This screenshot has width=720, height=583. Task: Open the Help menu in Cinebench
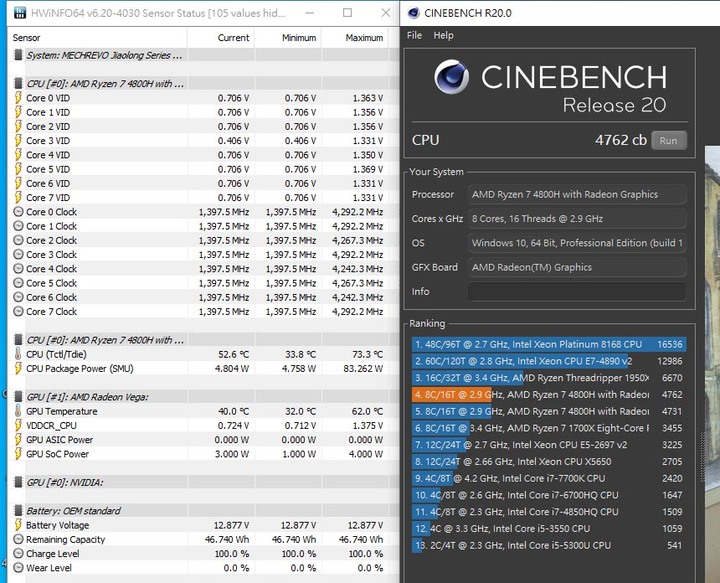[x=443, y=35]
